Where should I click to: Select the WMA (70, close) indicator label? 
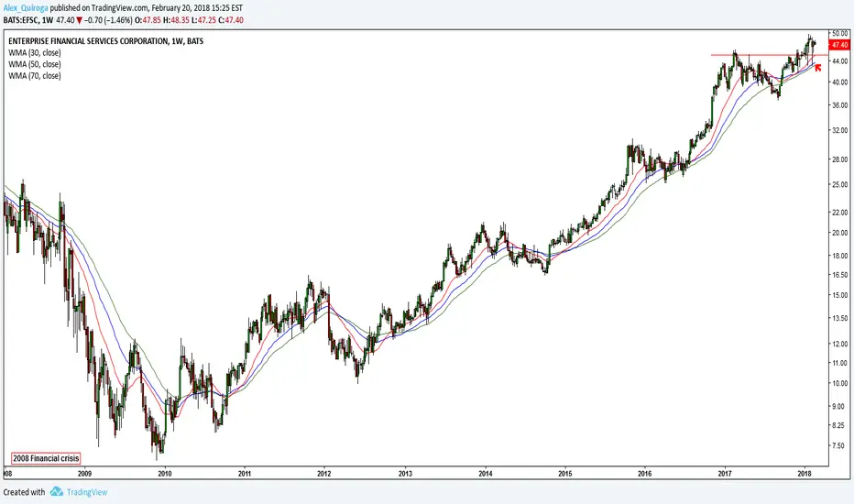[34, 76]
